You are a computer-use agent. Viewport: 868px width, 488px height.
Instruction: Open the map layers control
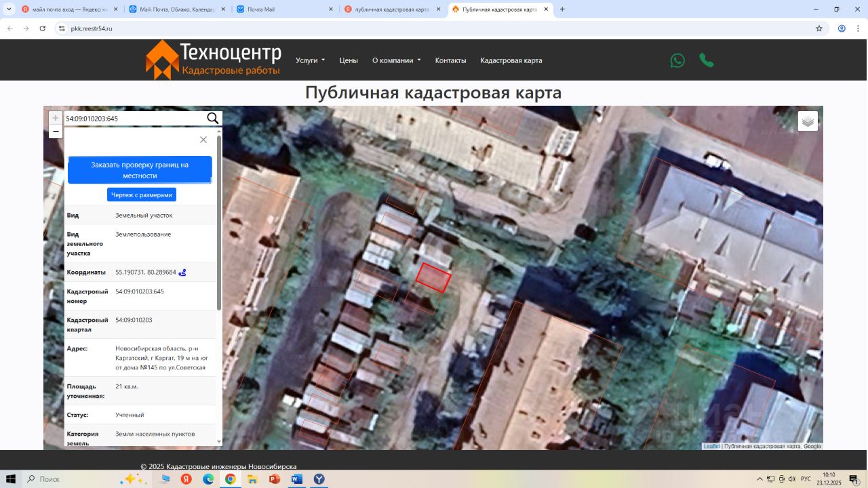click(808, 121)
